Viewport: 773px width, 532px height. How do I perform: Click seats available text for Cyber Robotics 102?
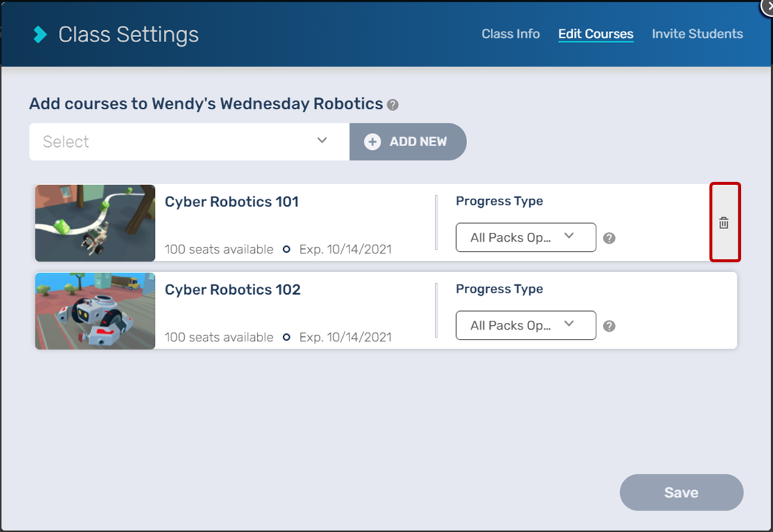pos(219,338)
